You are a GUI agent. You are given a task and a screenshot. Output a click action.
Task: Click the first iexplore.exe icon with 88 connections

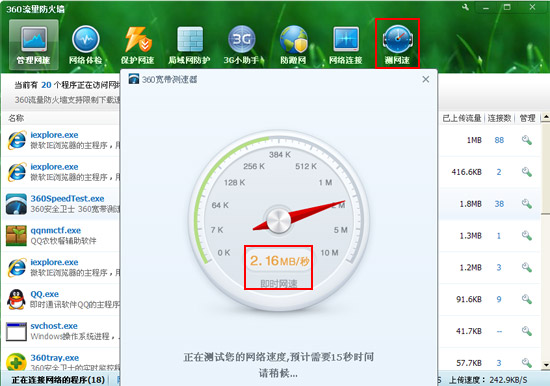click(x=16, y=140)
